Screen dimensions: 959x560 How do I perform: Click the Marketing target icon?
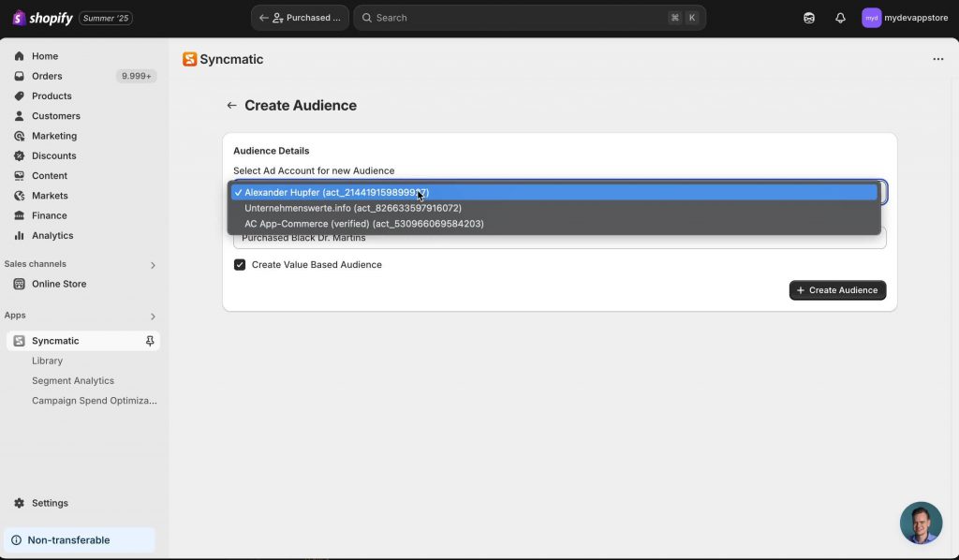click(x=20, y=136)
